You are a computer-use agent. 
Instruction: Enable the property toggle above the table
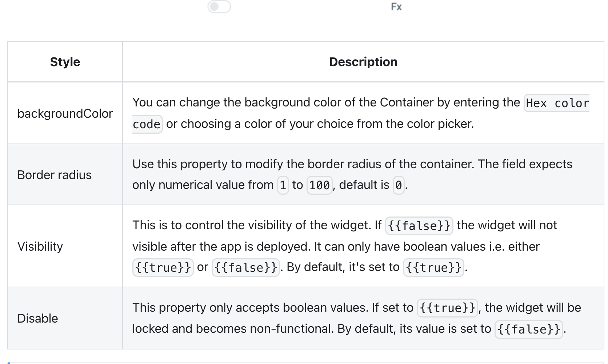point(220,7)
